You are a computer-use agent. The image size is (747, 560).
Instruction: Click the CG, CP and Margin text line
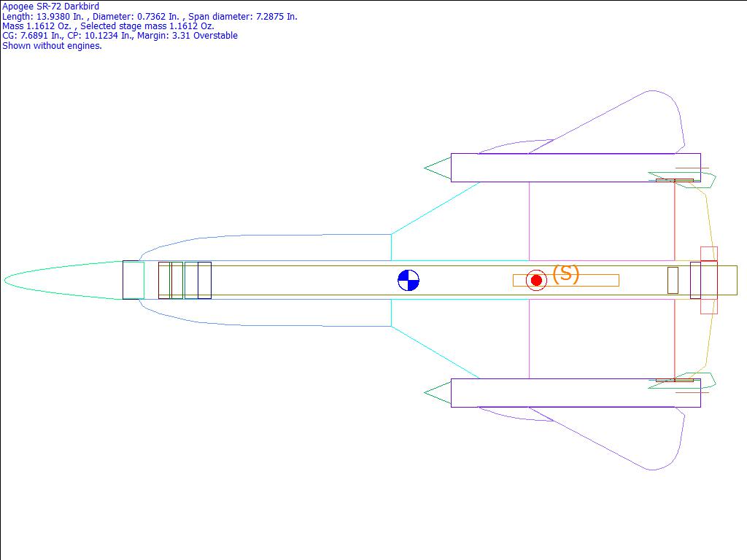(120, 36)
